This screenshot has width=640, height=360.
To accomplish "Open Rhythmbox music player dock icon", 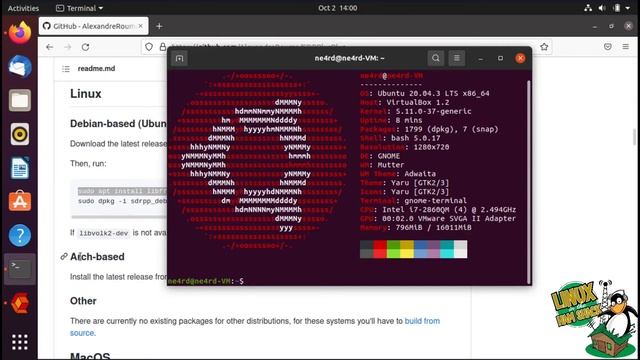I will (x=20, y=134).
